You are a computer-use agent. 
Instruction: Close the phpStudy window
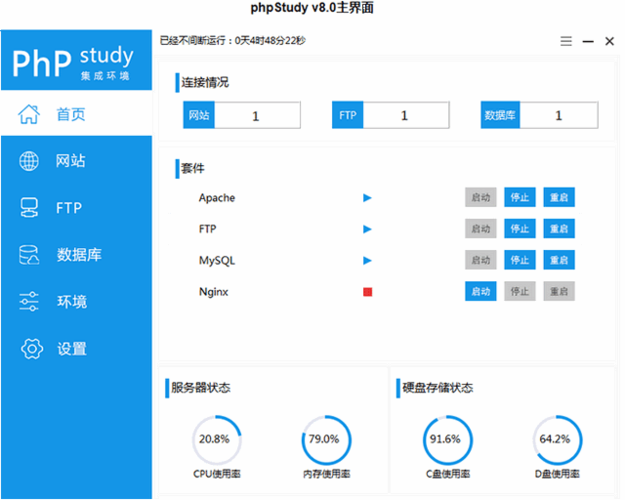(x=609, y=41)
